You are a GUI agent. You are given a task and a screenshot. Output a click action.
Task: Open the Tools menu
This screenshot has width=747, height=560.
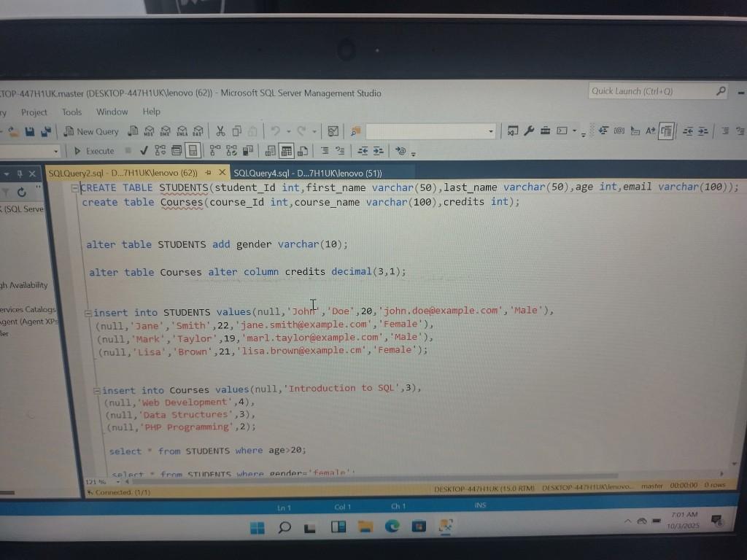(72, 112)
